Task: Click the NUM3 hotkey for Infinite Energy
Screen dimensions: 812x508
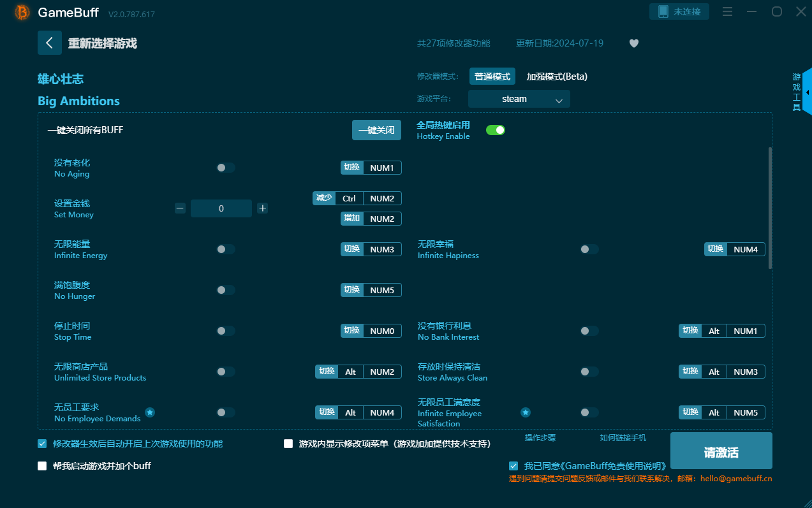Action: pos(382,249)
